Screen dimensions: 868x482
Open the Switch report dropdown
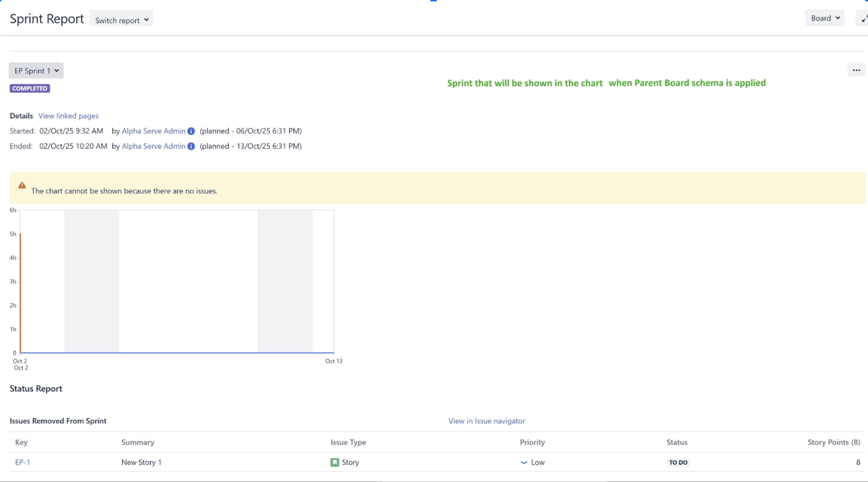(121, 19)
